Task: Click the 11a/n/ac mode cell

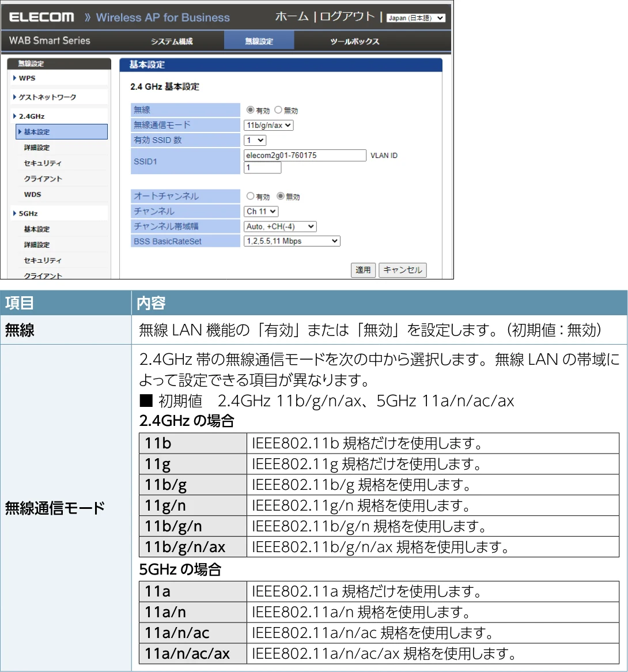Action: pyautogui.click(x=193, y=633)
